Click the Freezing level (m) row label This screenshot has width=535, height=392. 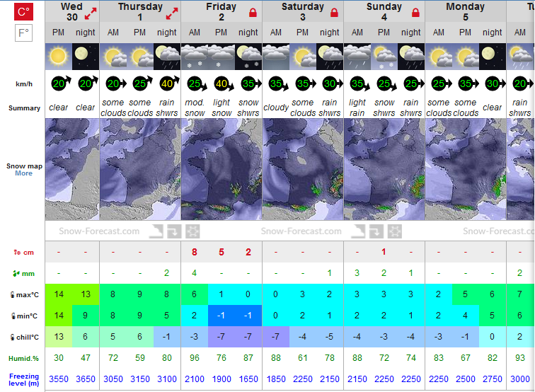coord(24,379)
